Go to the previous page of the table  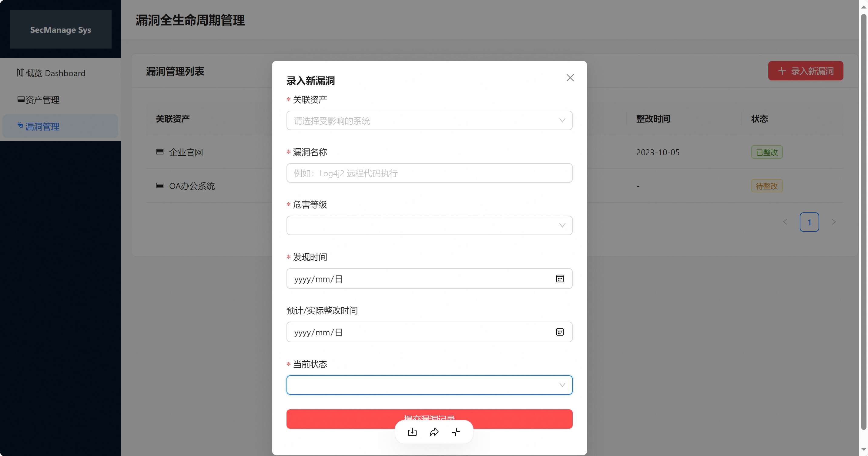(785, 222)
